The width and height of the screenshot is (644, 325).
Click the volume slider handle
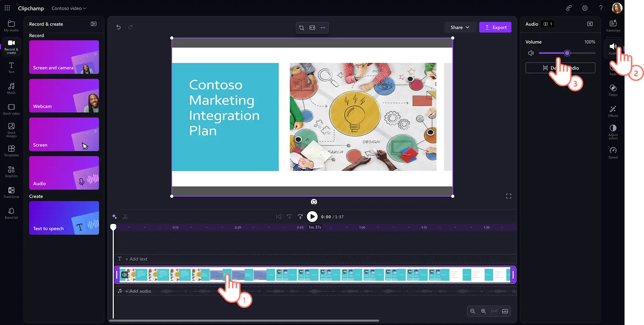(x=567, y=53)
